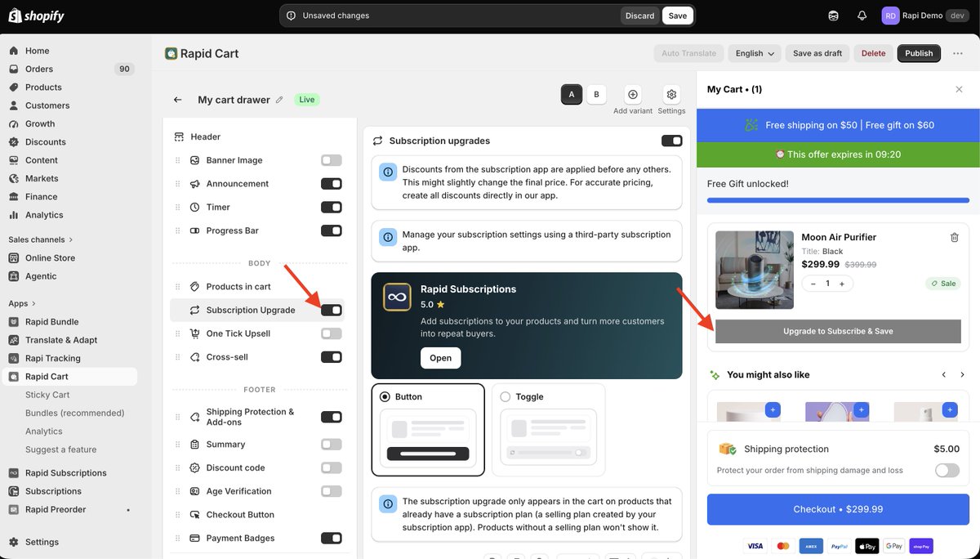Toggle the Banner Image switch

[331, 160]
